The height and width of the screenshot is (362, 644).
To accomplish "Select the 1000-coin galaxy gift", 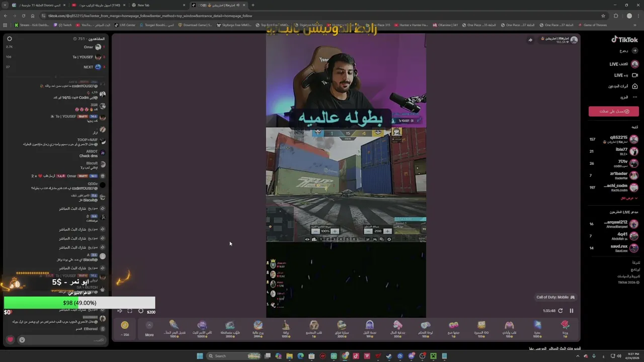I will tap(537, 328).
